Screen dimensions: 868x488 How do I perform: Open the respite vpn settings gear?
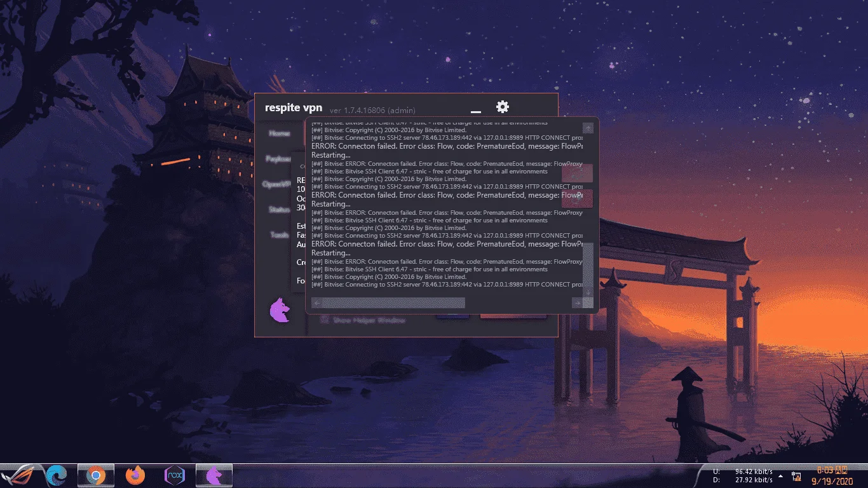click(502, 107)
